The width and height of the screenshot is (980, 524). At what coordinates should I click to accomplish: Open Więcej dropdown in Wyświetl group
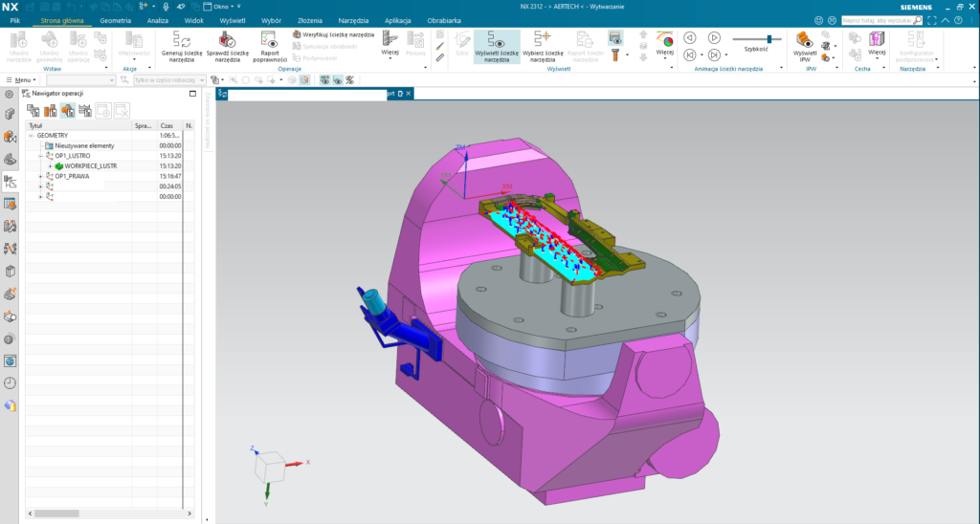[x=664, y=45]
